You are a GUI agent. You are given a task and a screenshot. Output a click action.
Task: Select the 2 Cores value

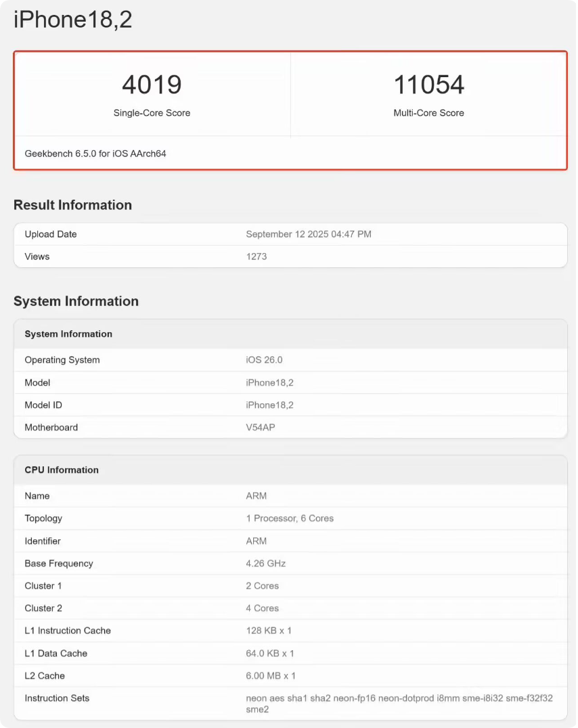coord(263,586)
